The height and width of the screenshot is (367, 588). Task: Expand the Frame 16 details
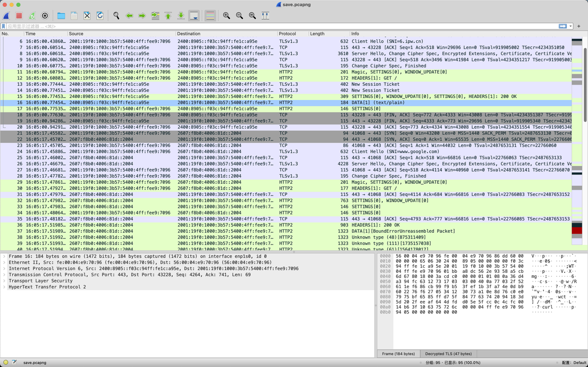tap(4, 256)
